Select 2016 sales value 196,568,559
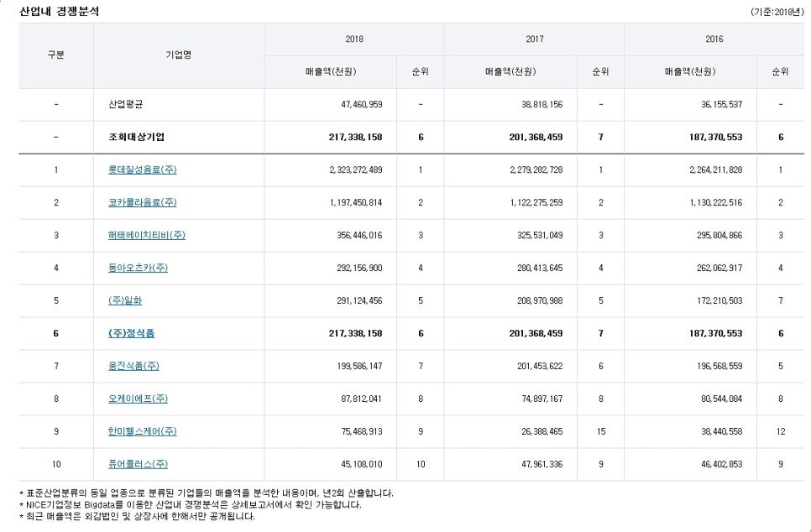 719,366
